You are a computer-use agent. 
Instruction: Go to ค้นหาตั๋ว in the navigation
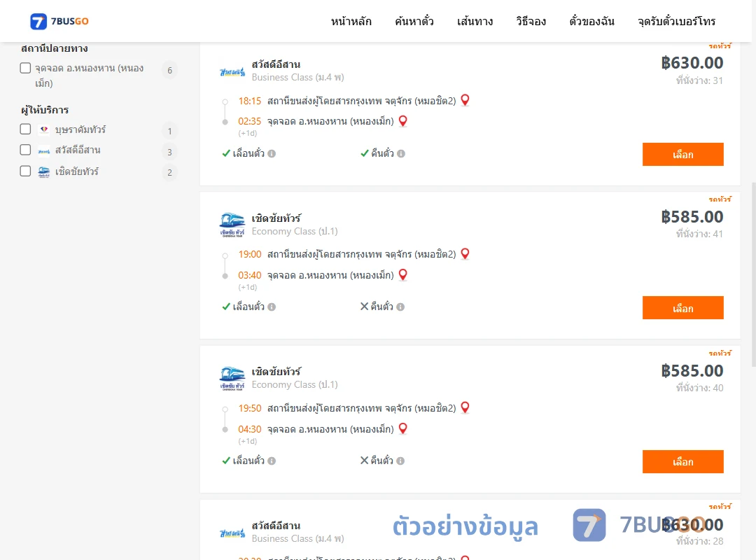coord(414,21)
